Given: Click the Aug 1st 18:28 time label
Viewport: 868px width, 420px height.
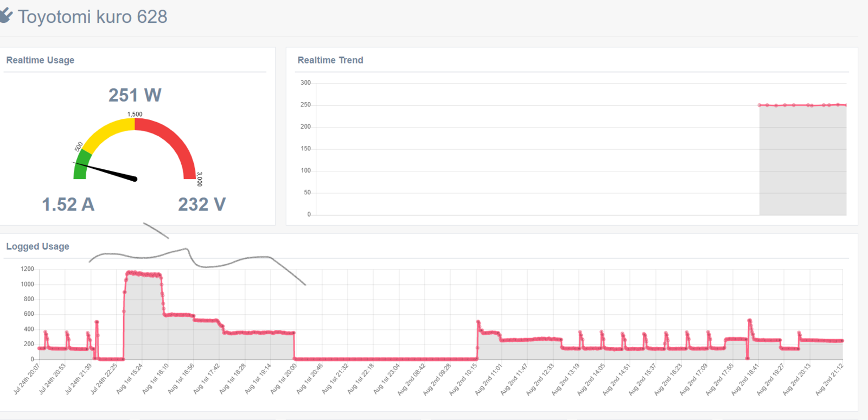Looking at the screenshot, I should 233,378.
